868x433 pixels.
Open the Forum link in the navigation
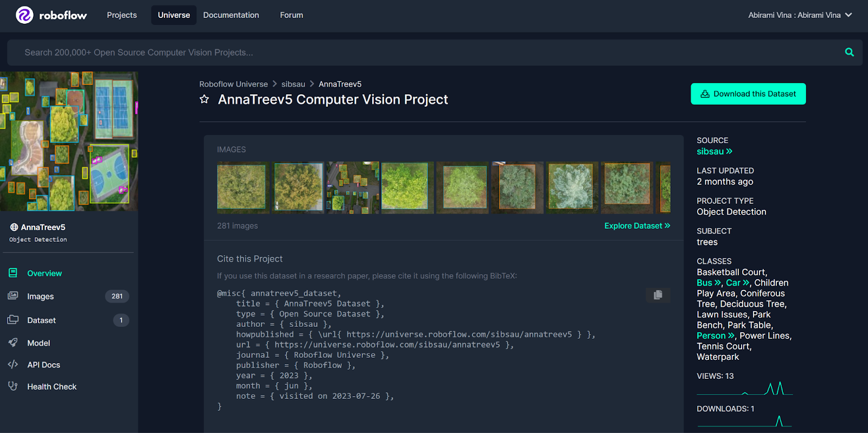pos(291,15)
